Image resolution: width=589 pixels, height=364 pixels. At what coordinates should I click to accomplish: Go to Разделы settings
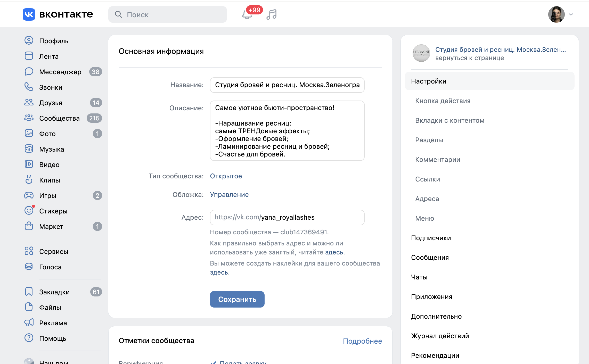click(x=429, y=140)
